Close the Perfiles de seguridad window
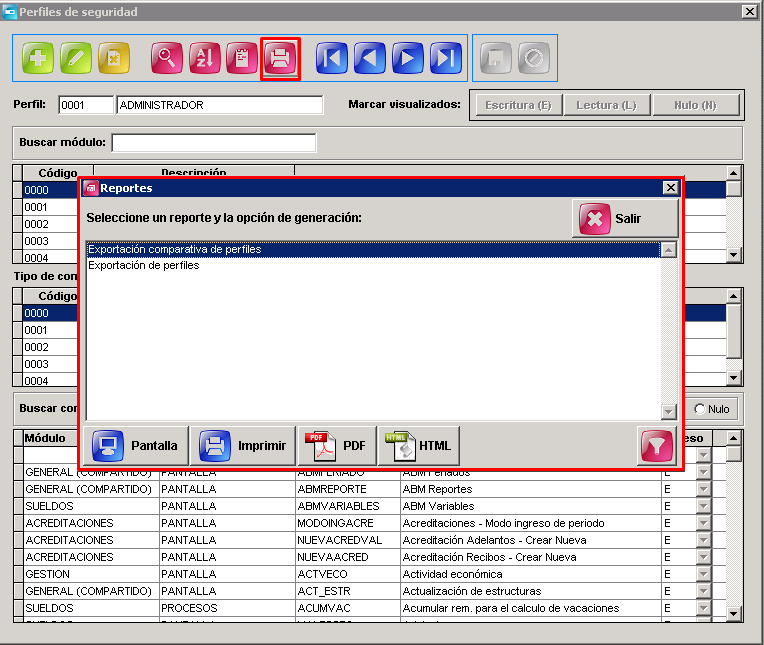This screenshot has width=764, height=645. (x=749, y=12)
